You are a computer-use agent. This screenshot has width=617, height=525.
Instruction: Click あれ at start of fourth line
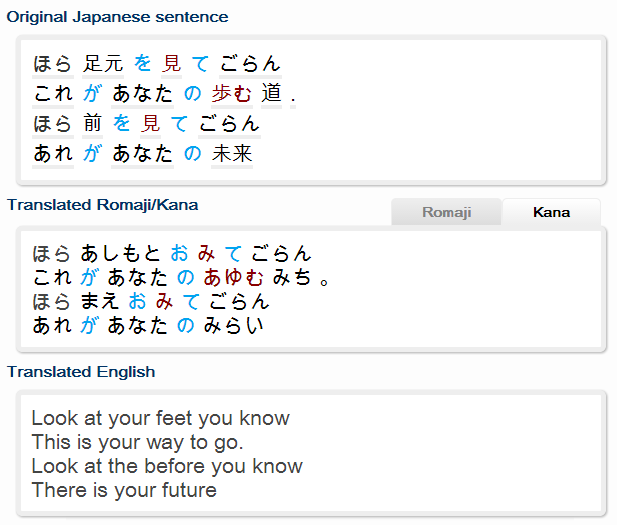point(53,153)
